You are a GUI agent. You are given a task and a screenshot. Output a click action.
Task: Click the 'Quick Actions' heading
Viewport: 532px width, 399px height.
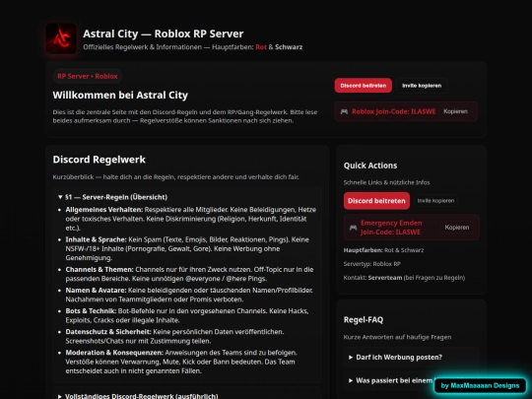pyautogui.click(x=370, y=166)
